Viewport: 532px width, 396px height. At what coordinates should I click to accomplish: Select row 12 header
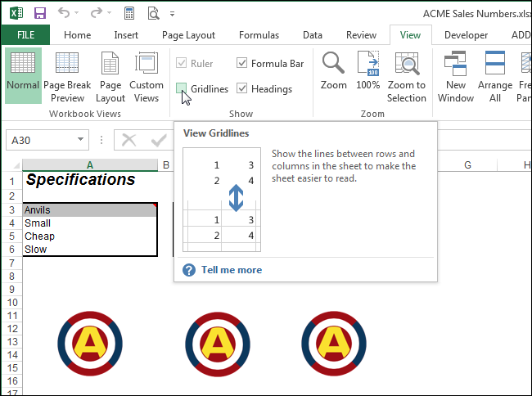click(x=12, y=329)
